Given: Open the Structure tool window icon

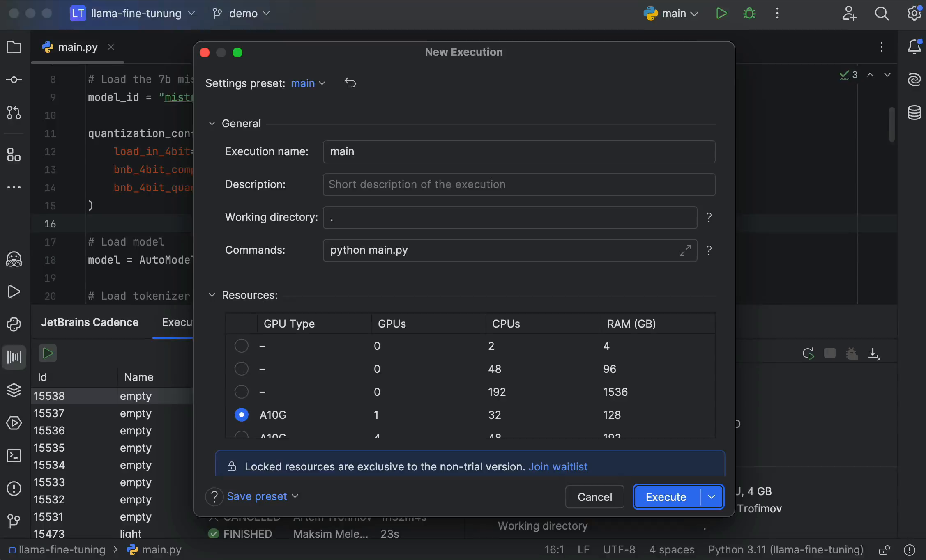Looking at the screenshot, I should (14, 155).
